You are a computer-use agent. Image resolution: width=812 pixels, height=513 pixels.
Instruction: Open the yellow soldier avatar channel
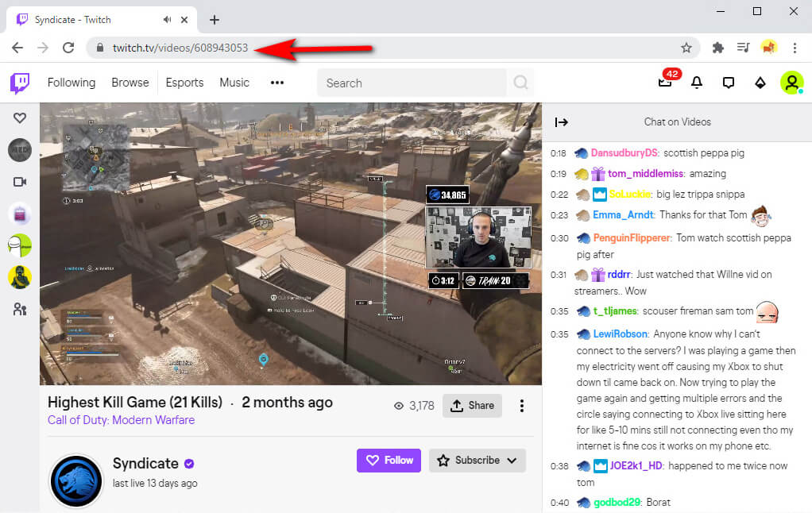pos(20,277)
